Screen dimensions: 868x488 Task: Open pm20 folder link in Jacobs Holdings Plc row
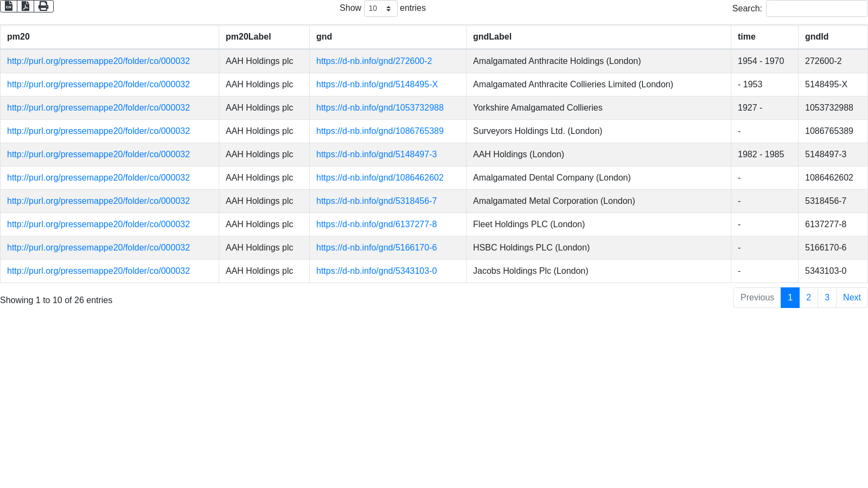point(98,271)
